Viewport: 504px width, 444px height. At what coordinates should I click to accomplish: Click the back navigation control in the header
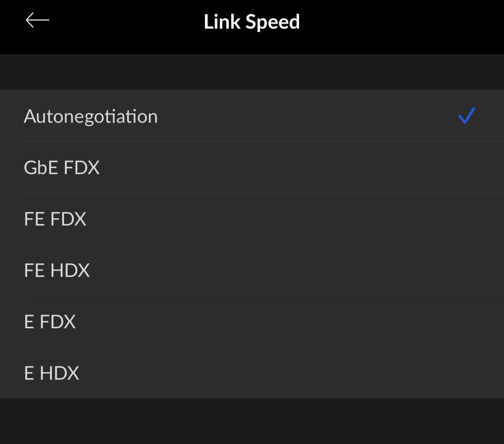(38, 20)
